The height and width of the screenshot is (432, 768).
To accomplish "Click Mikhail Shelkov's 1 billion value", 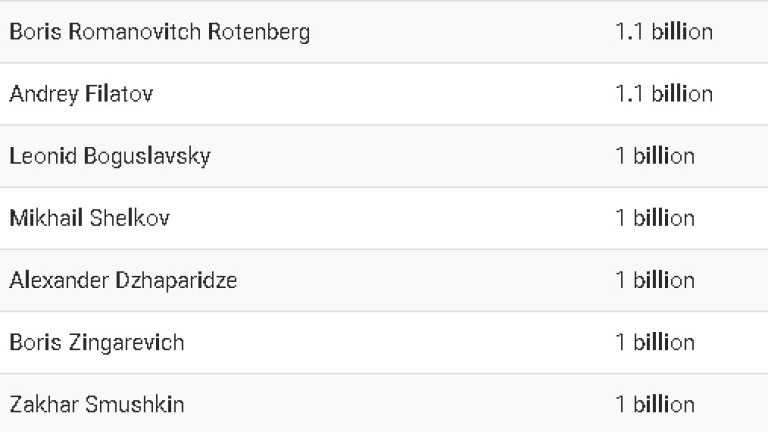I will [655, 218].
